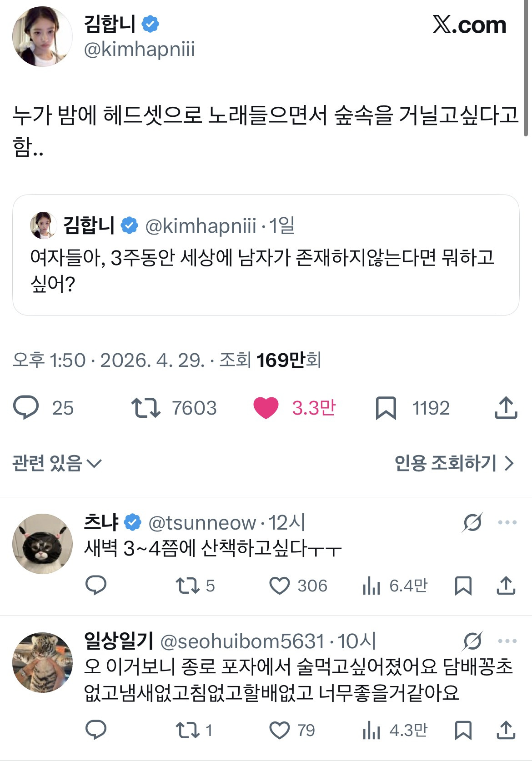Open the quoted tweet by 김합니

click(x=266, y=255)
